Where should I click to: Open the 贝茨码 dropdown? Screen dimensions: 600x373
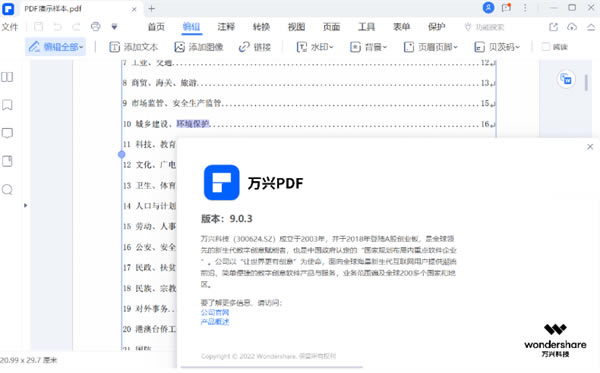pos(497,47)
